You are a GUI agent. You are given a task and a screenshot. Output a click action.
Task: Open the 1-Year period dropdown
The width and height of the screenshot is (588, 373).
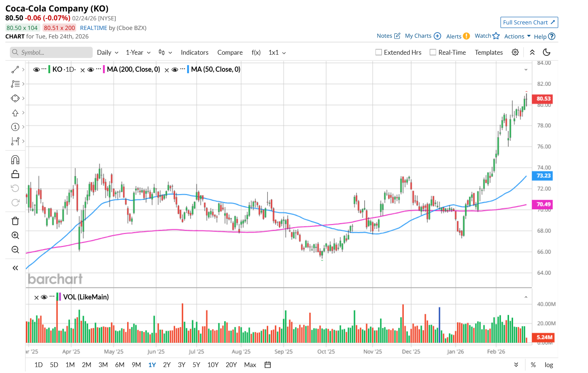[138, 52]
